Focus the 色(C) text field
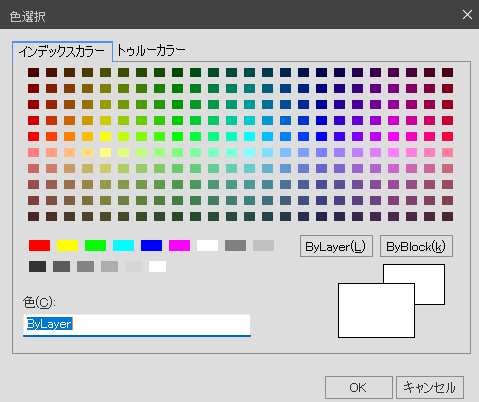This screenshot has width=479, height=402. 137,325
